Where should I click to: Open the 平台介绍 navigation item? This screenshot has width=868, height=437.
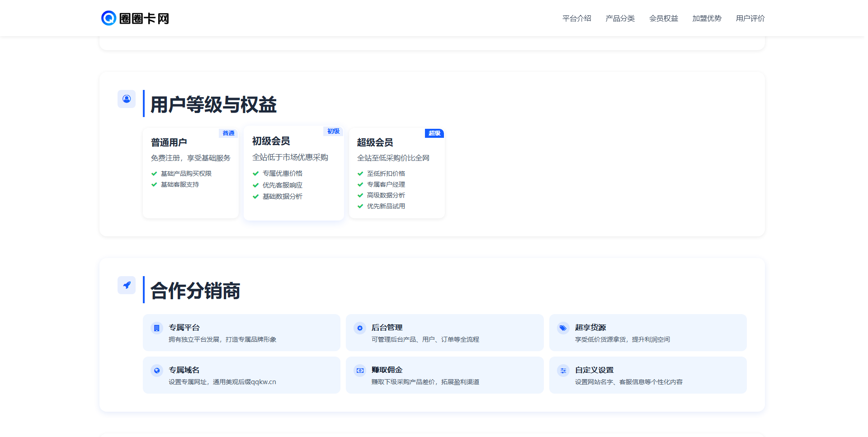coord(576,19)
